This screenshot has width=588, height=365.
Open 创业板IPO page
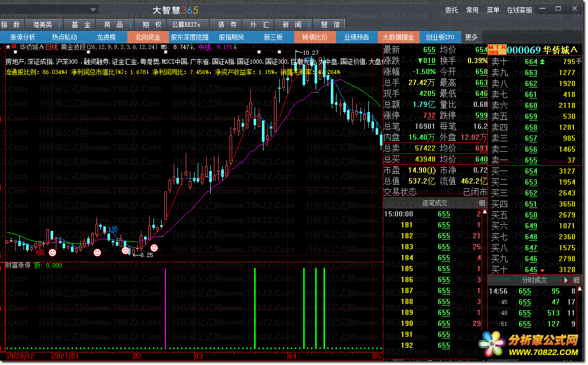440,37
